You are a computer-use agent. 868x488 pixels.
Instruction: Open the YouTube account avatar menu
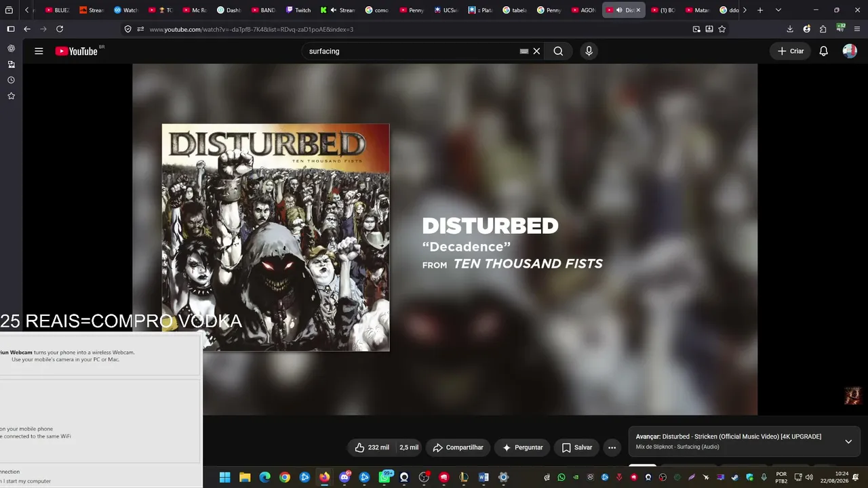tap(850, 51)
